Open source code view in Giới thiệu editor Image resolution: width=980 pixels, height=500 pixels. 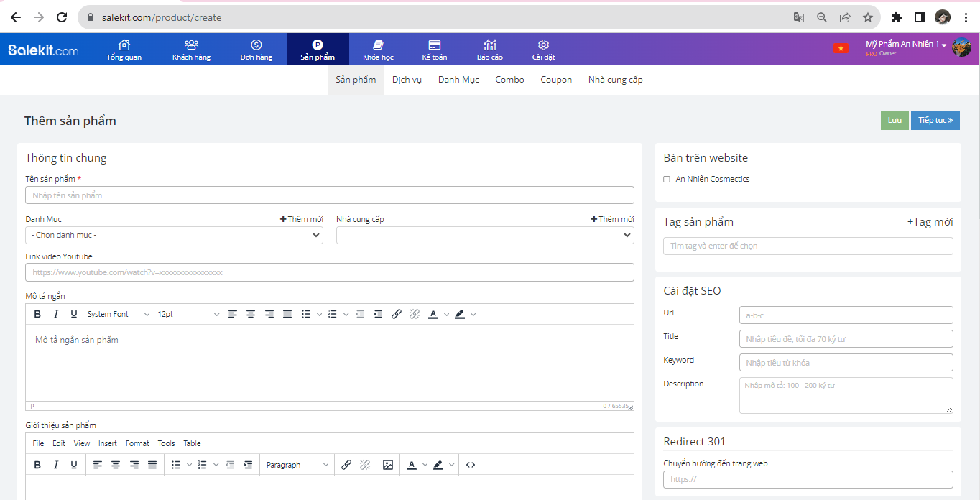point(471,465)
